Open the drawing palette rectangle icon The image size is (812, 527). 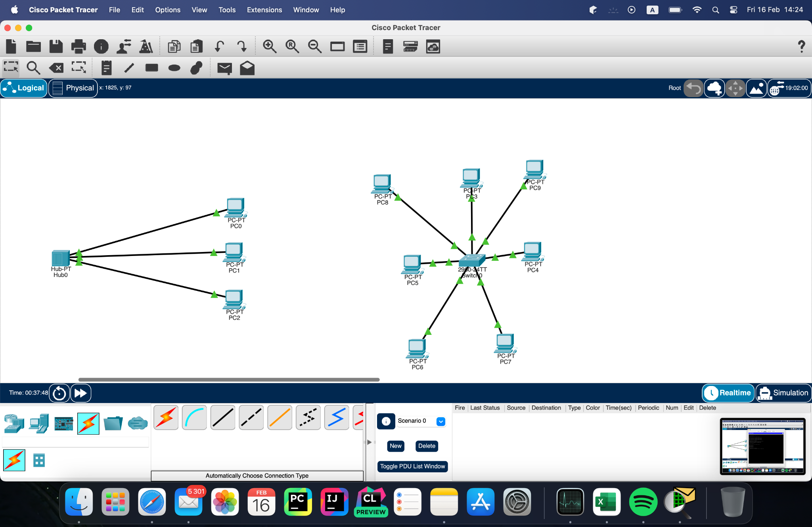337,46
